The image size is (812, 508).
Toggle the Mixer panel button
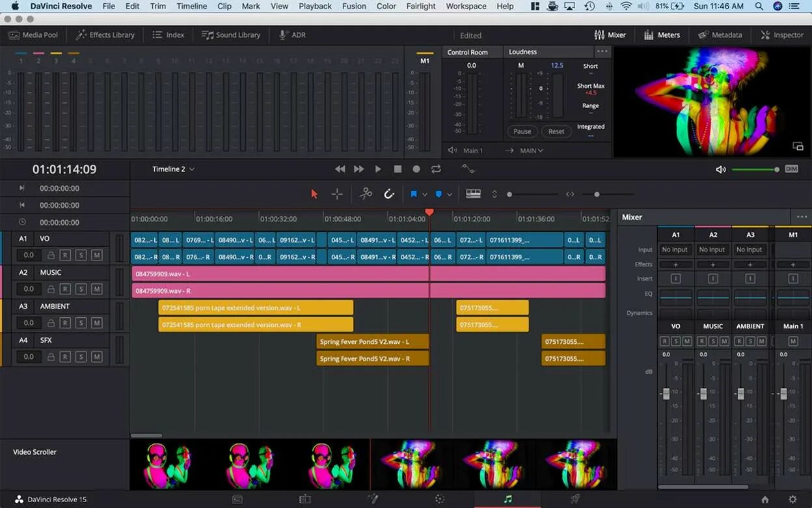[x=610, y=35]
